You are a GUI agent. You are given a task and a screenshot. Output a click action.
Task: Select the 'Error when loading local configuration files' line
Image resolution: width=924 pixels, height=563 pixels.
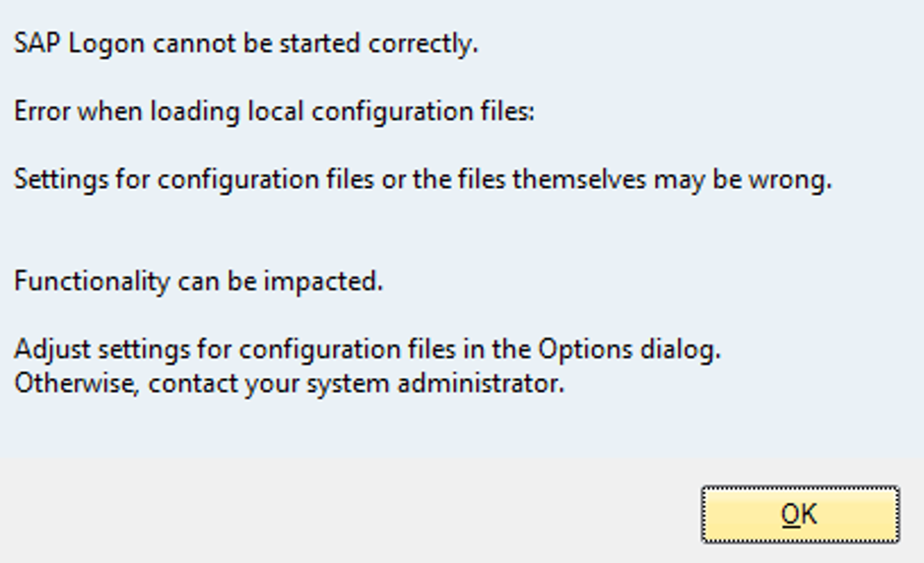point(274,111)
